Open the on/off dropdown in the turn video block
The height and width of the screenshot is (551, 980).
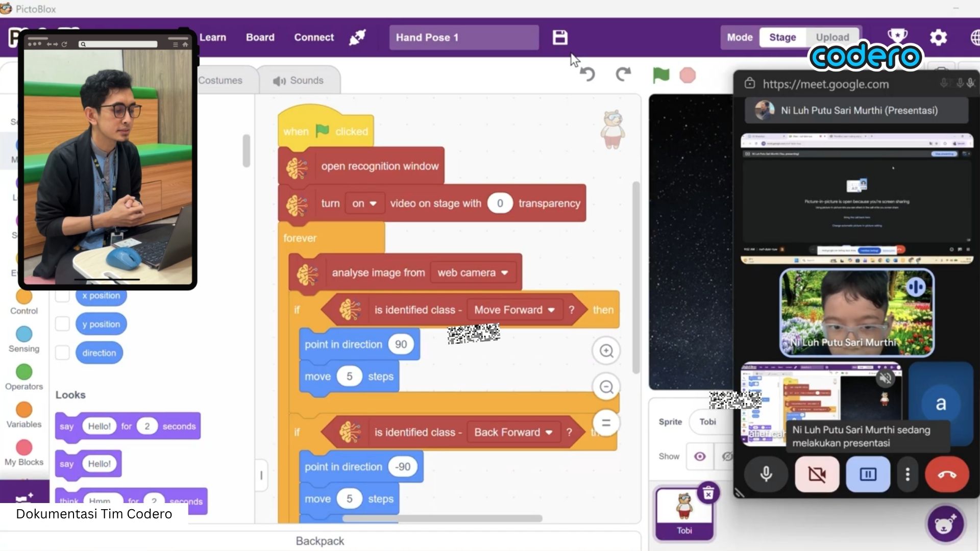(x=364, y=203)
